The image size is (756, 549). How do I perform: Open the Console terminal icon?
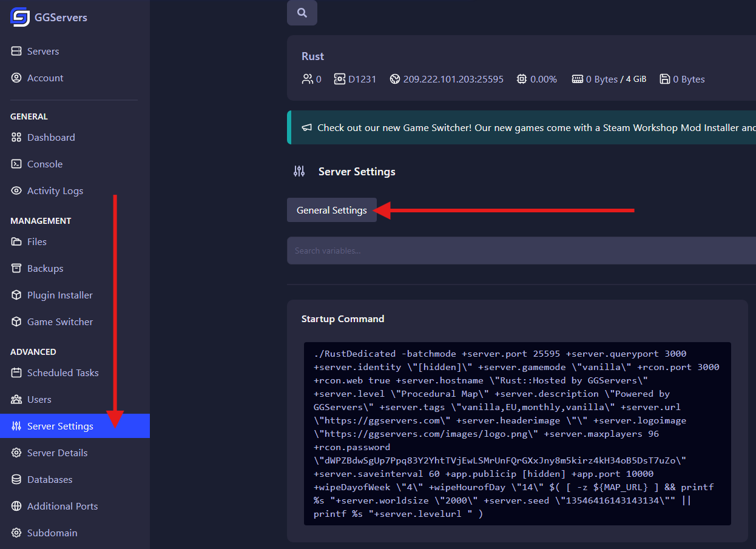(x=16, y=164)
